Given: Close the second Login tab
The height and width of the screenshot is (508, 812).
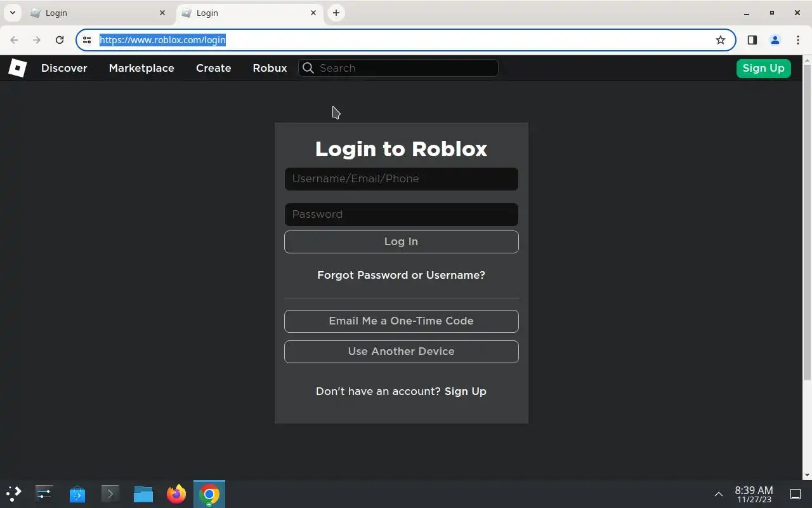Looking at the screenshot, I should click(x=313, y=13).
